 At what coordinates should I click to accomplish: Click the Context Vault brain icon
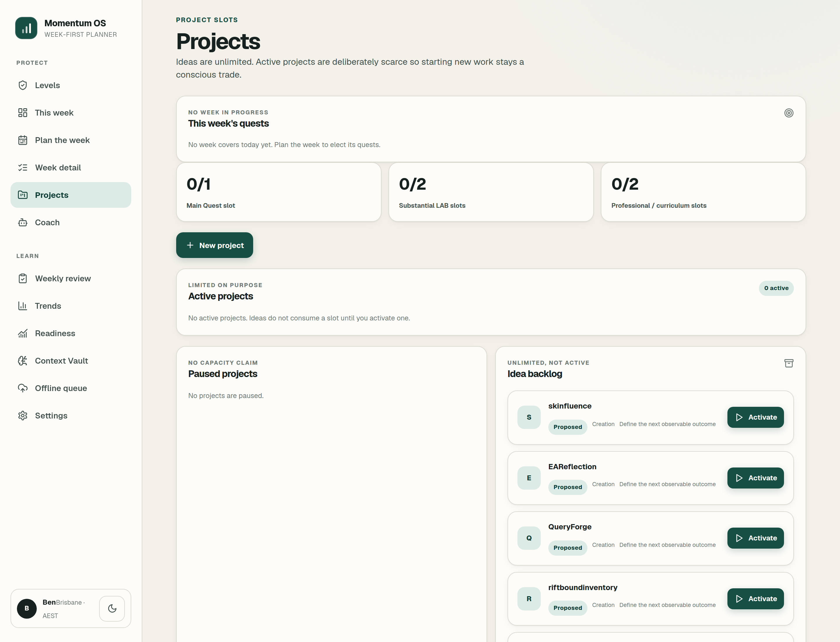coord(23,361)
